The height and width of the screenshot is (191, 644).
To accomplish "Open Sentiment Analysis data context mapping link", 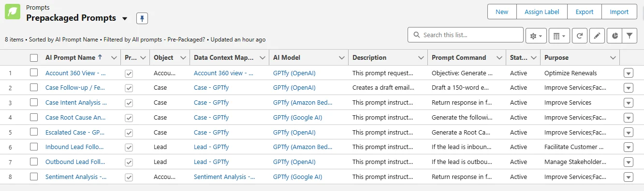I will (x=224, y=177).
